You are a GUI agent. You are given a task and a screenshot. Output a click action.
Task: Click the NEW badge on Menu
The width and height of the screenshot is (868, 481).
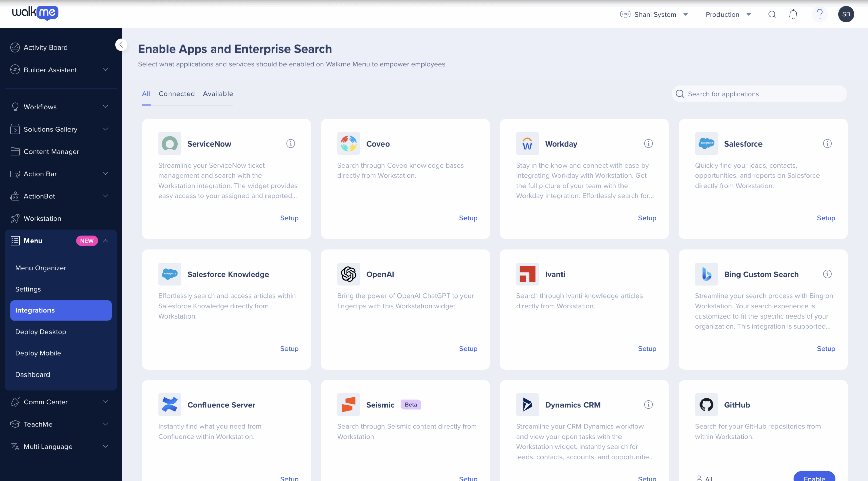87,241
